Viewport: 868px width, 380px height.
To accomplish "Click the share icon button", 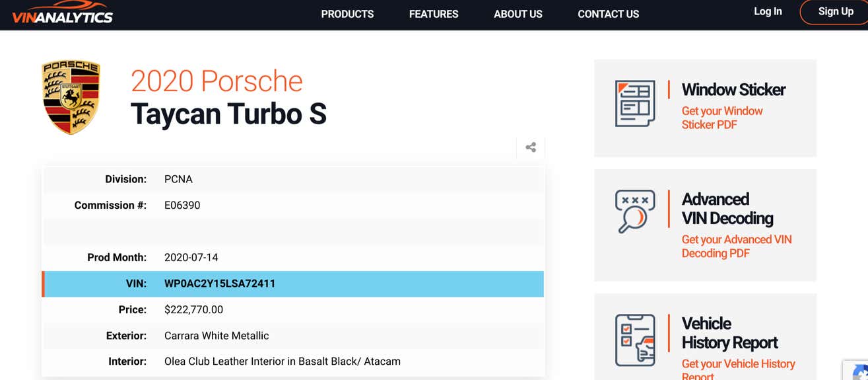I will pos(530,147).
